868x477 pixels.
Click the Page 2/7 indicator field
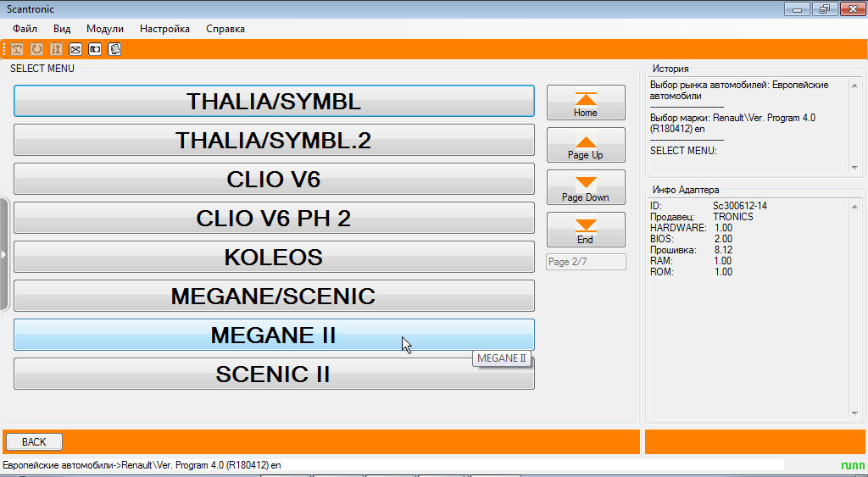click(x=586, y=262)
